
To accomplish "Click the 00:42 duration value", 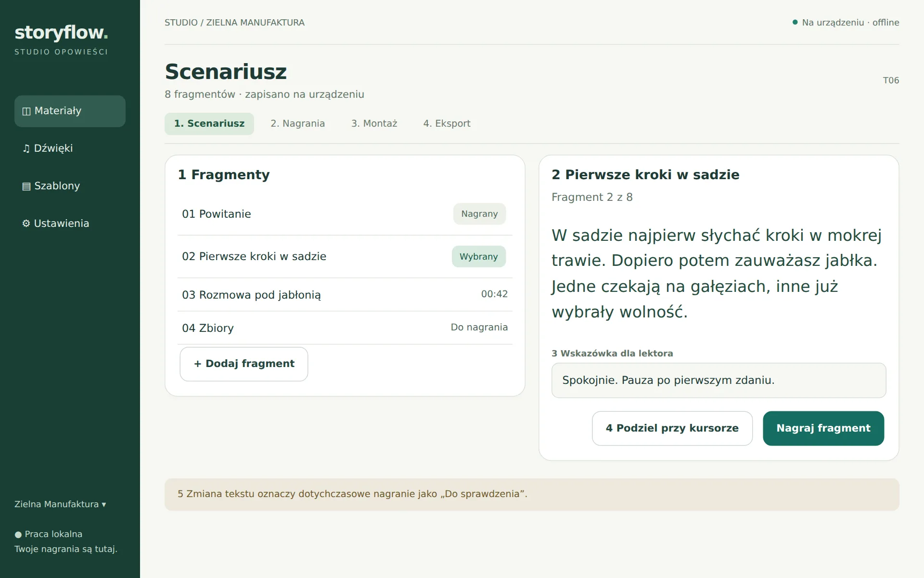I will pos(494,294).
